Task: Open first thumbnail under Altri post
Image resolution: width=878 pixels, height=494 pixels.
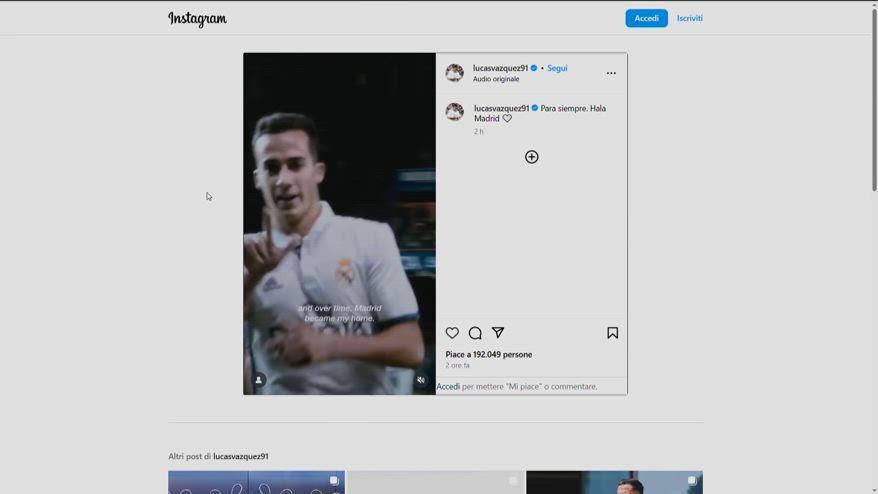Action: click(x=256, y=482)
